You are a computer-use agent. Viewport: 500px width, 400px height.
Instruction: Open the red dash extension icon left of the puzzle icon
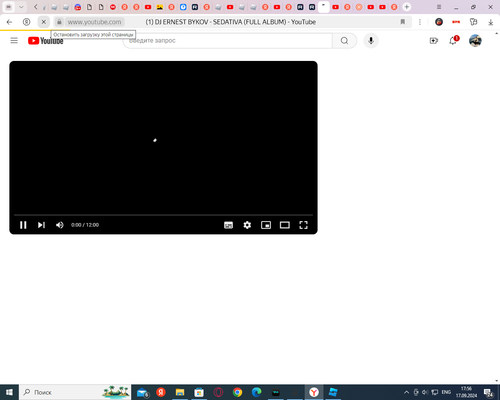pos(456,22)
